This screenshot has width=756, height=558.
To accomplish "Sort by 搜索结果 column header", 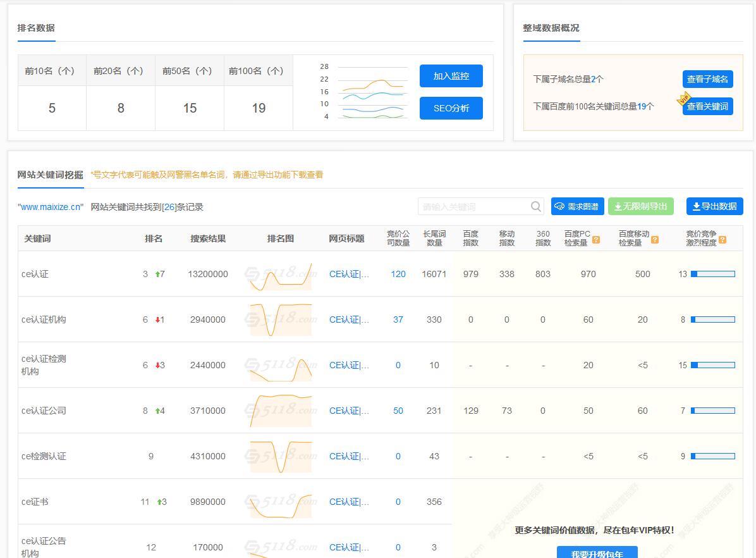I will 208,239.
